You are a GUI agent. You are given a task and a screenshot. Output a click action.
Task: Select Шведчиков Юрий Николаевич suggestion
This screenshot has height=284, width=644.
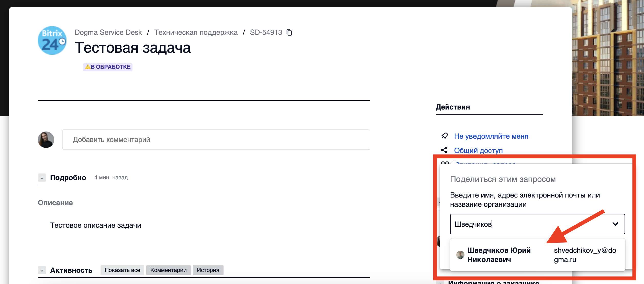pyautogui.click(x=499, y=255)
